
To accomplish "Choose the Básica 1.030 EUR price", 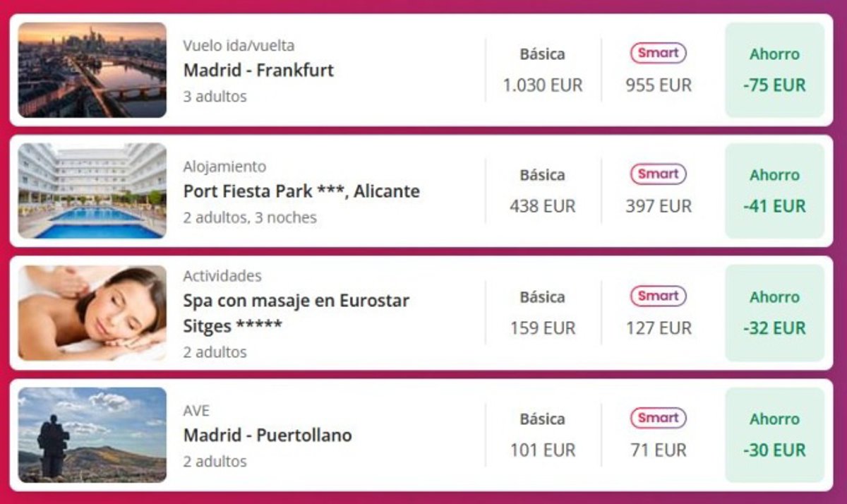I will click(542, 85).
